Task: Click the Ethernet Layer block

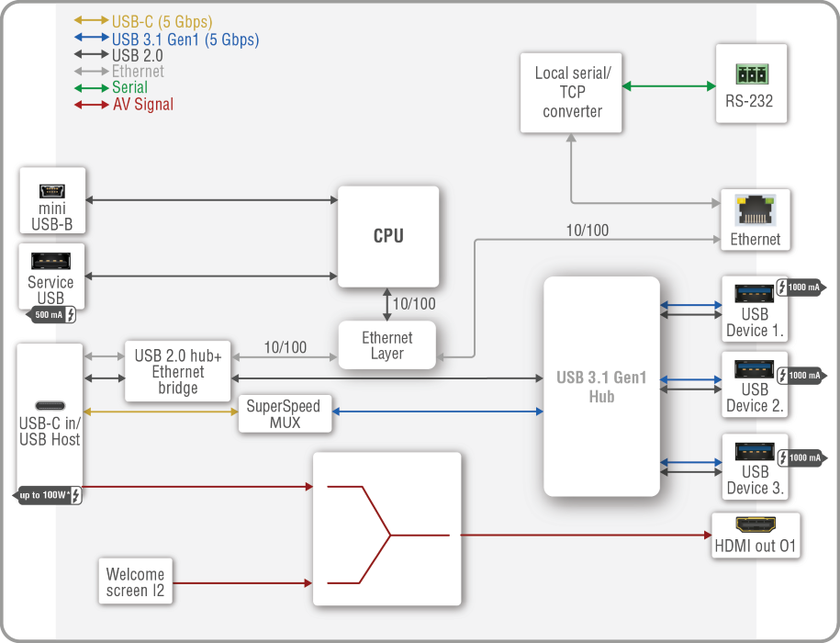Action: click(x=386, y=345)
